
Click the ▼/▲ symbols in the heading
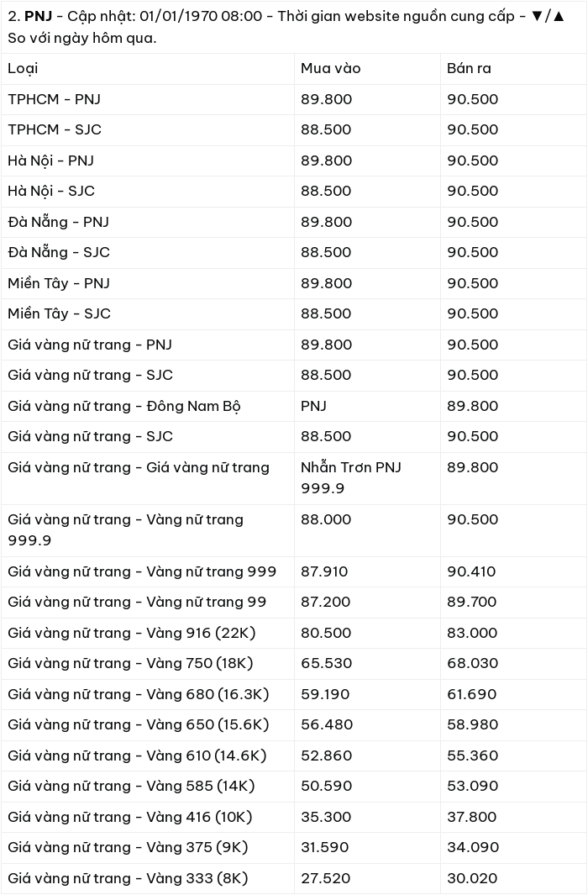[548, 16]
